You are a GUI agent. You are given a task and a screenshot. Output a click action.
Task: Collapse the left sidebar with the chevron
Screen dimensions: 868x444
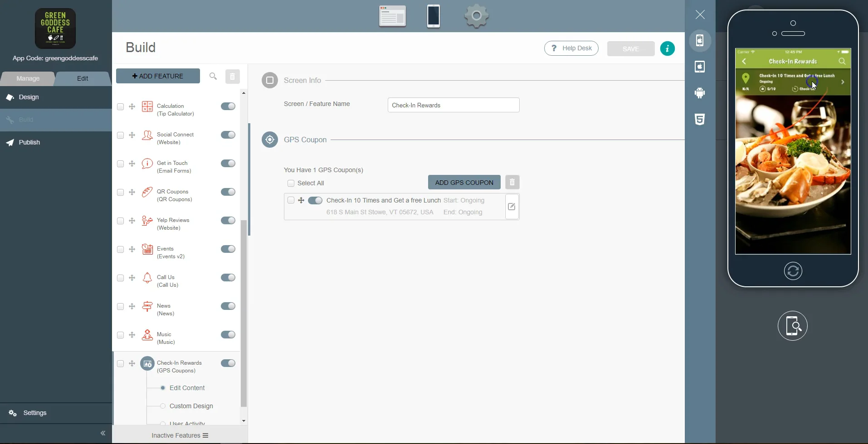click(x=103, y=433)
